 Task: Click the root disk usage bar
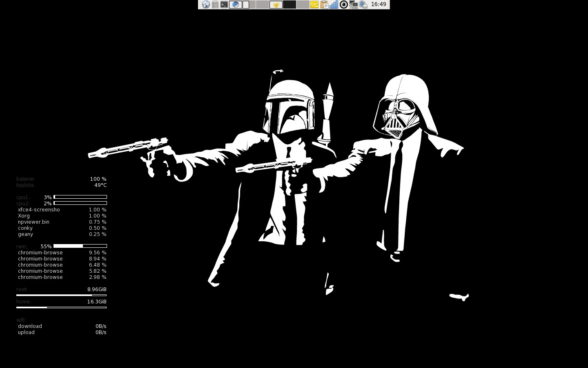pyautogui.click(x=61, y=295)
